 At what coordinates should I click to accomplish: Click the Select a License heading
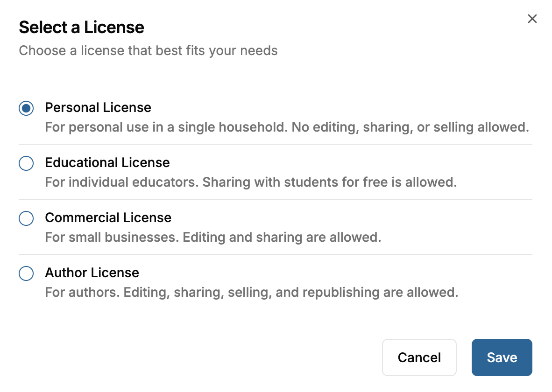pyautogui.click(x=81, y=28)
